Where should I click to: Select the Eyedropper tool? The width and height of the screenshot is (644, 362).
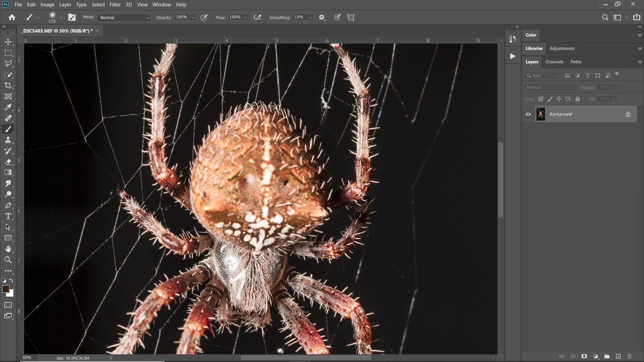[x=8, y=107]
